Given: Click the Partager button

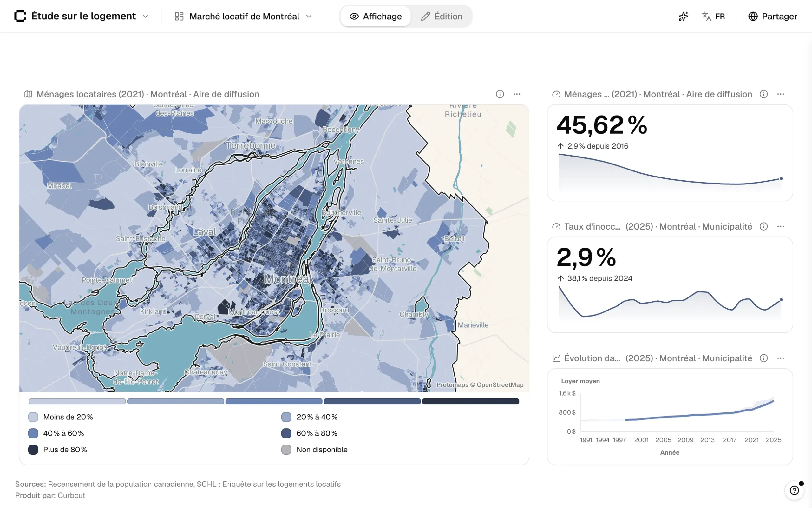Looking at the screenshot, I should tap(772, 16).
